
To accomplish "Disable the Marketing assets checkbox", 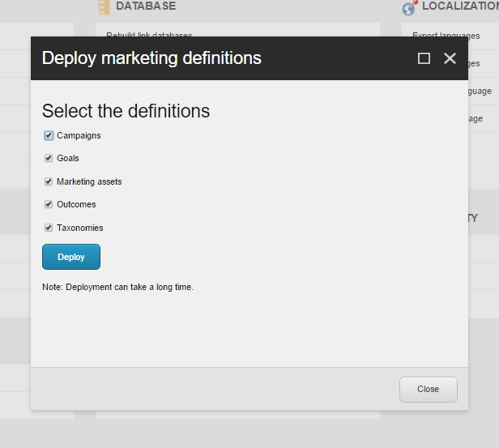I will [x=49, y=182].
